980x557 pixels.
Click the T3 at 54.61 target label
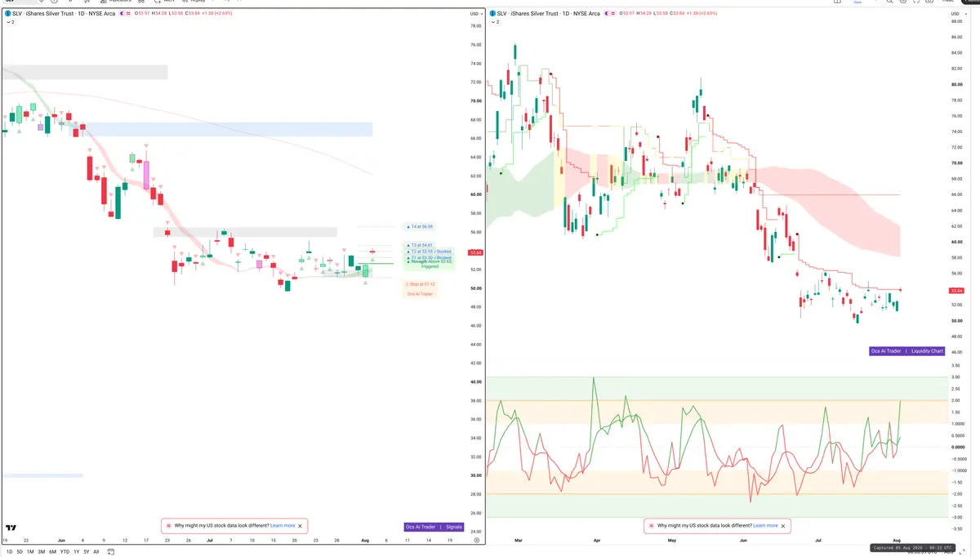(421, 245)
